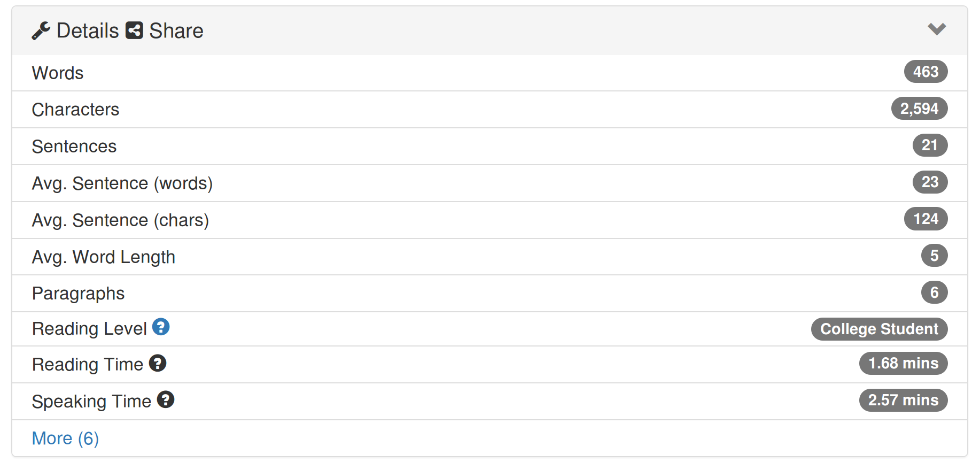Collapse the Details panel chevron
This screenshot has width=980, height=462.
[x=937, y=29]
